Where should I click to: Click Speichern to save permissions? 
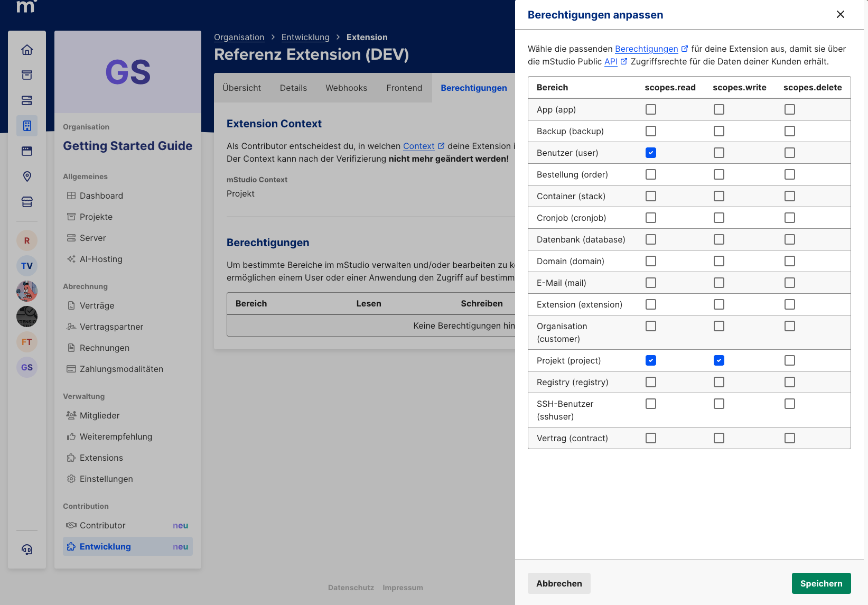coord(821,583)
